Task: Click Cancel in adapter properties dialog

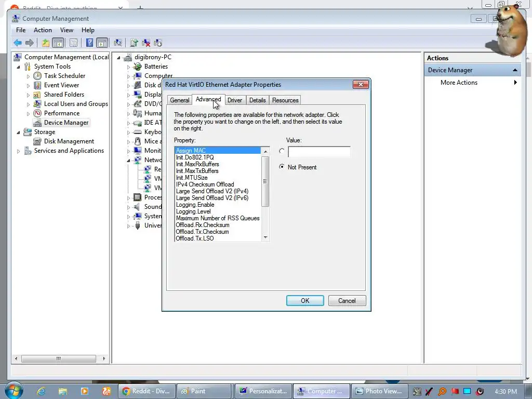Action: pos(347,301)
